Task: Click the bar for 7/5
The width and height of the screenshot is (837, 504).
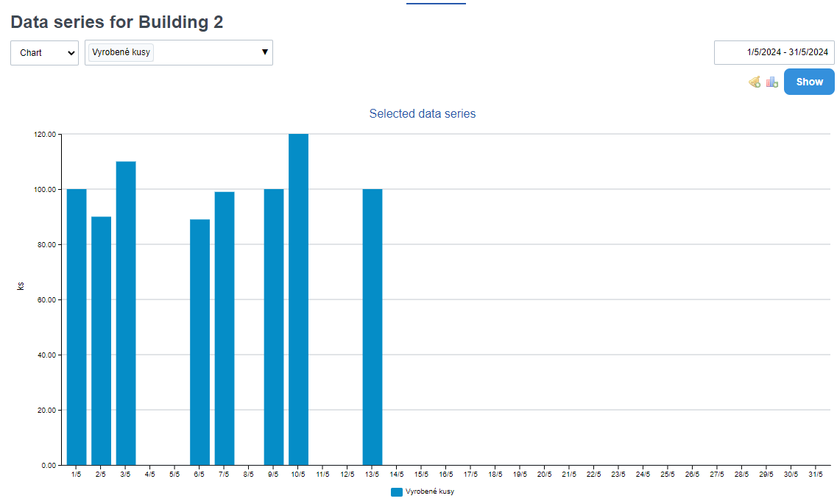Action: click(x=225, y=328)
